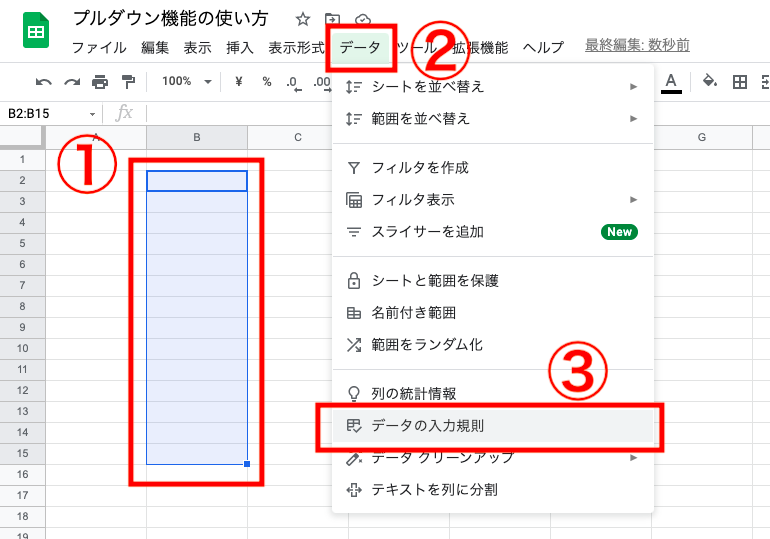Image resolution: width=770 pixels, height=539 pixels.
Task: Click cell B2
Action: (197, 181)
